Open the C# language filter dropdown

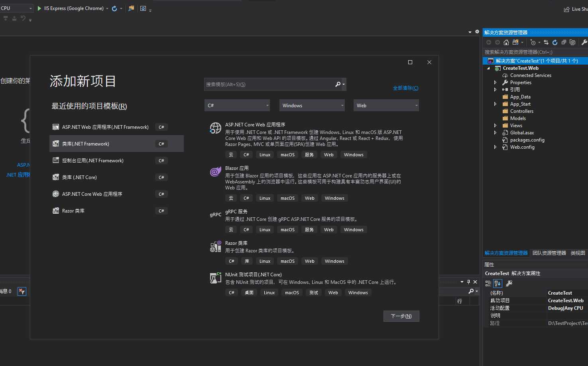pos(237,105)
